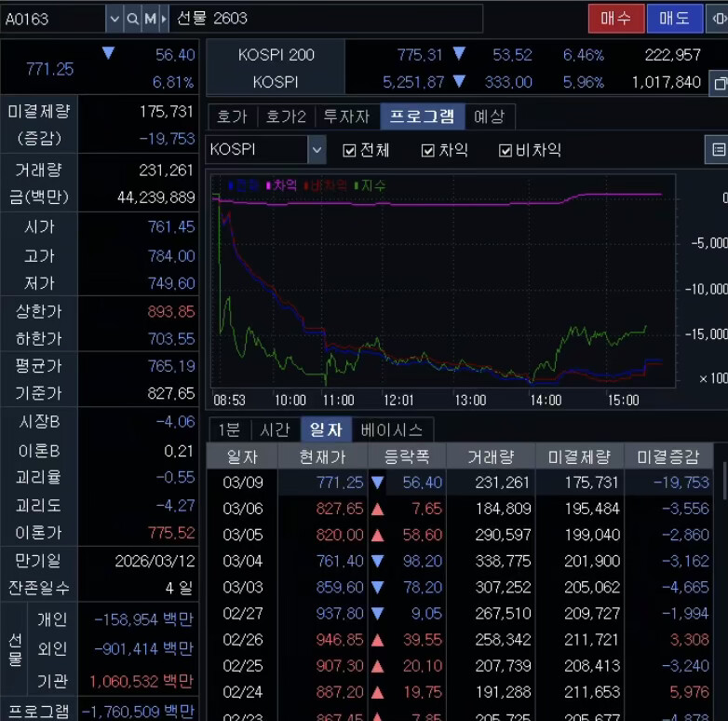Viewport: 728px width, 721px height.
Task: Click the 일자 column header
Action: tap(242, 457)
